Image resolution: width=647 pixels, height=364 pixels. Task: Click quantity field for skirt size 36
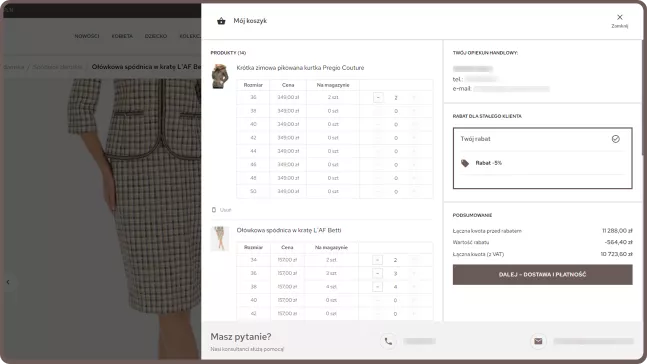(395, 274)
